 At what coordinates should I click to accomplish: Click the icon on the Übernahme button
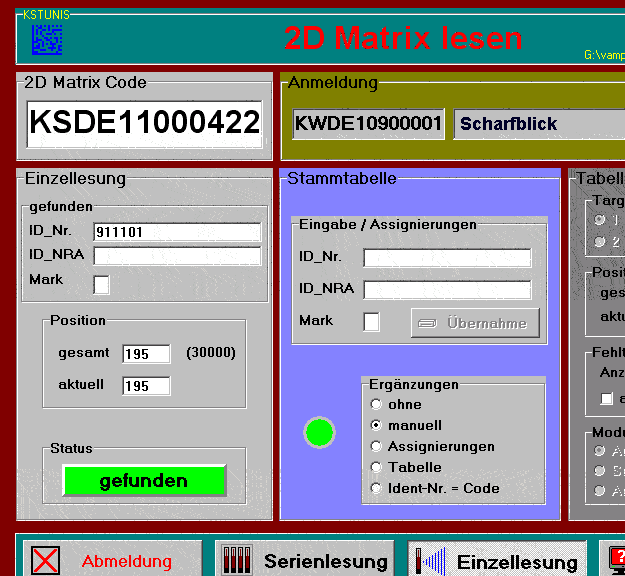428,324
